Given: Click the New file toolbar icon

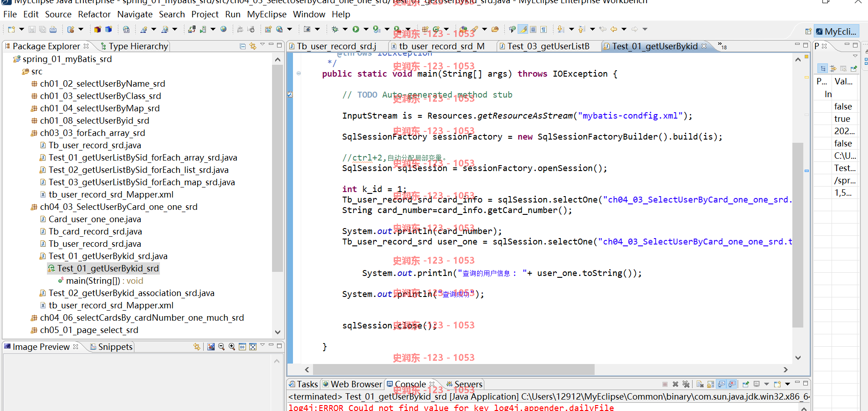Looking at the screenshot, I should click(x=11, y=30).
